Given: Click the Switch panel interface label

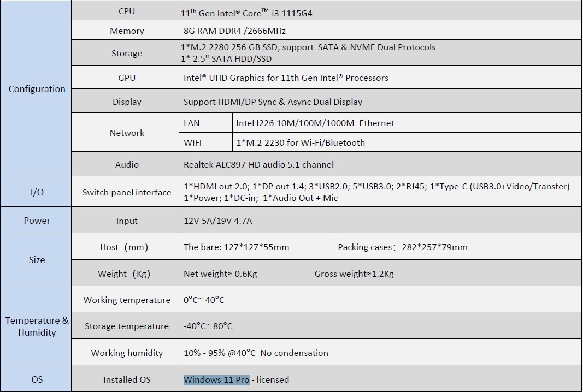Looking at the screenshot, I should click(127, 193).
